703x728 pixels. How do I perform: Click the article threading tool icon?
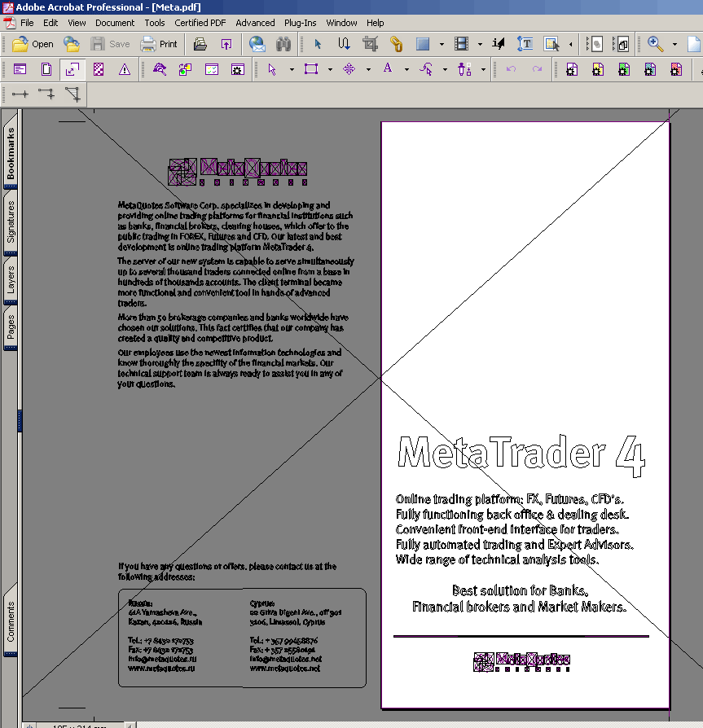click(344, 44)
